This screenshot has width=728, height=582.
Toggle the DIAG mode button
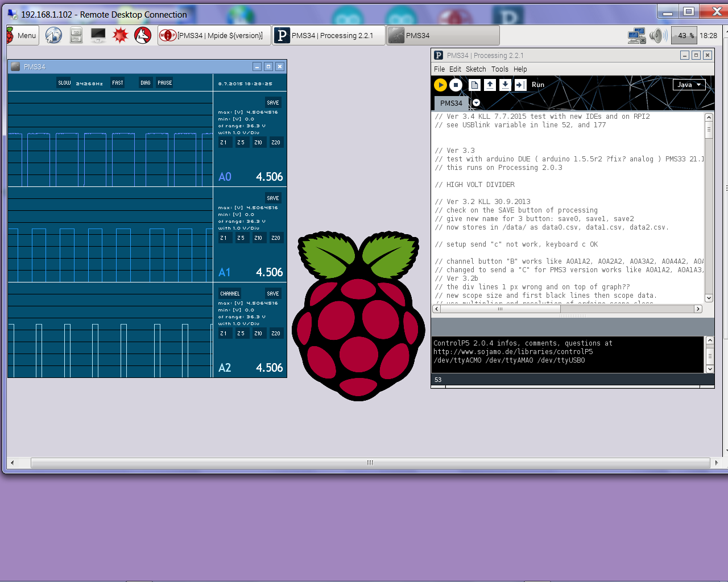(146, 83)
